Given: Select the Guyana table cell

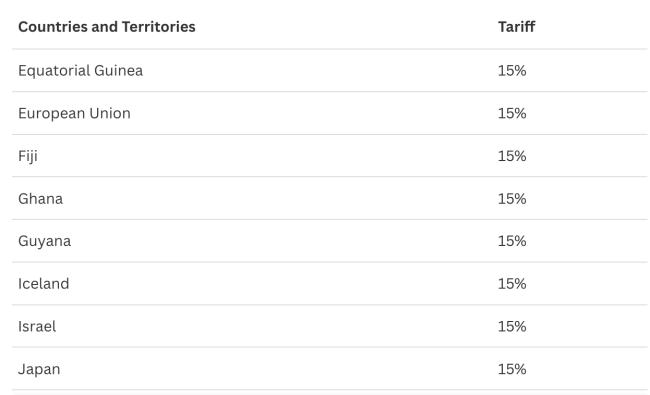Looking at the screenshot, I should 44,241.
